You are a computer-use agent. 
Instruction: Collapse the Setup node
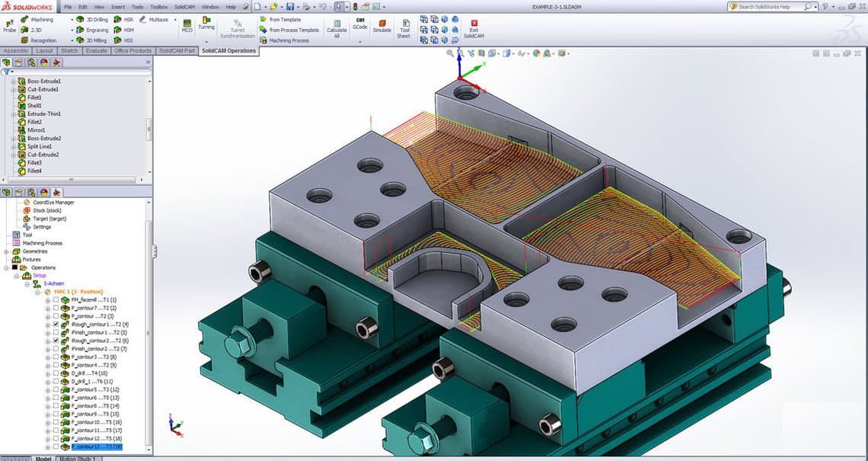coord(17,276)
